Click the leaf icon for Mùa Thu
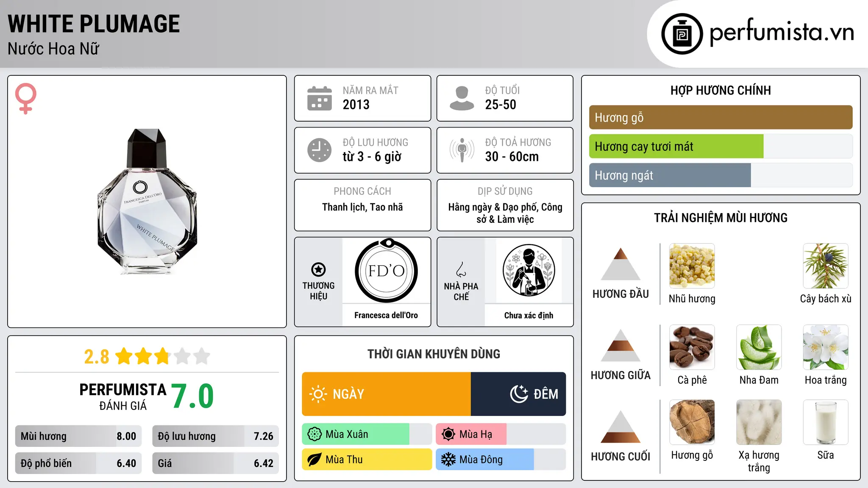868x488 pixels. pyautogui.click(x=314, y=460)
